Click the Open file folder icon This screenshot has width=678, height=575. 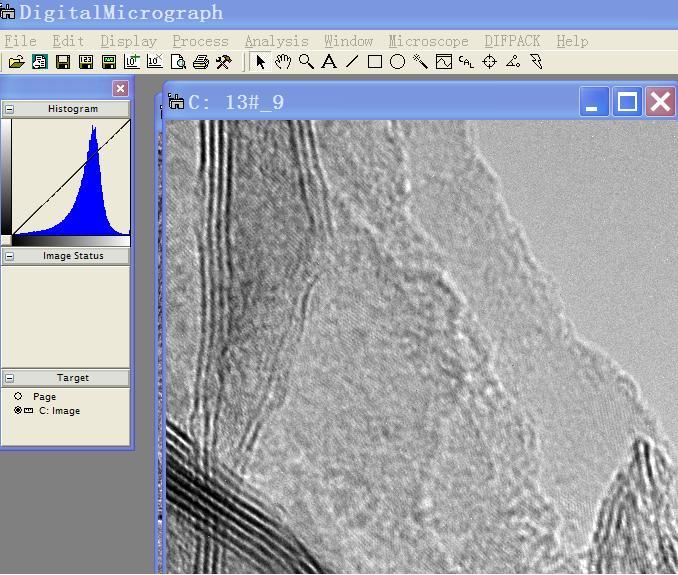click(16, 62)
